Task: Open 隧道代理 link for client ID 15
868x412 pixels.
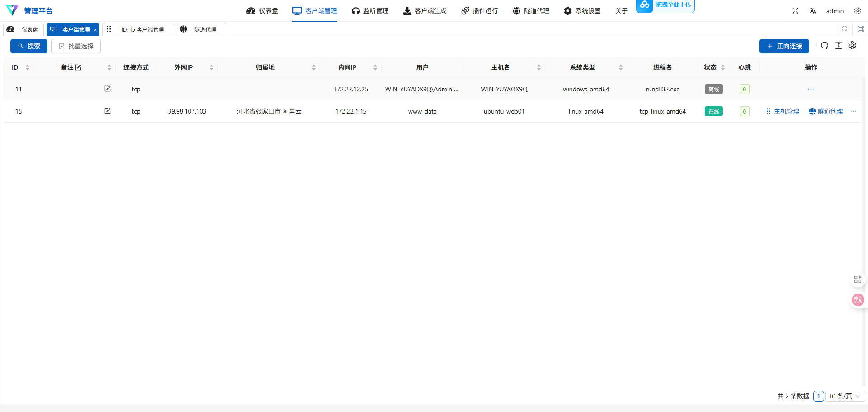Action: tap(826, 111)
